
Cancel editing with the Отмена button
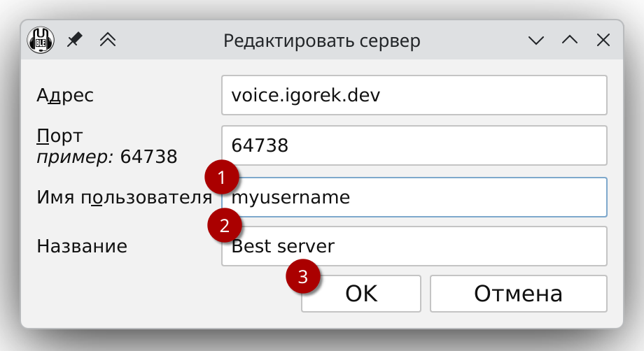(518, 294)
